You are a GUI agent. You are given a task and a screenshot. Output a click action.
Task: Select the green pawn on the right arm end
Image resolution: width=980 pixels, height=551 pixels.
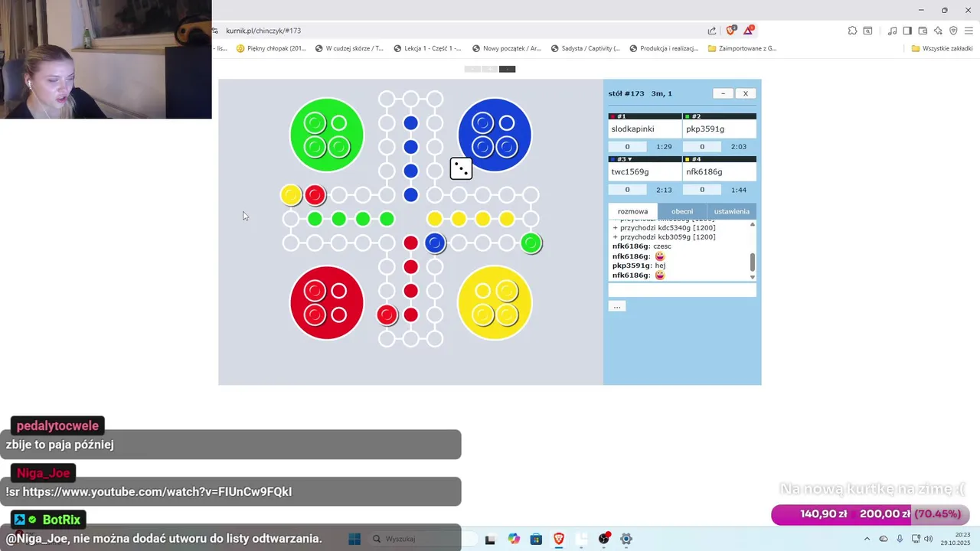[x=531, y=243]
